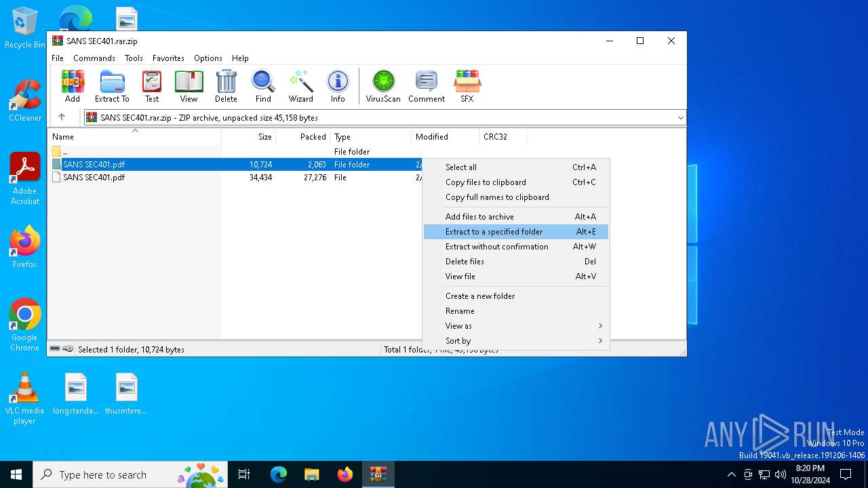
Task: Launch the Wizard toolbar icon
Action: (x=300, y=86)
